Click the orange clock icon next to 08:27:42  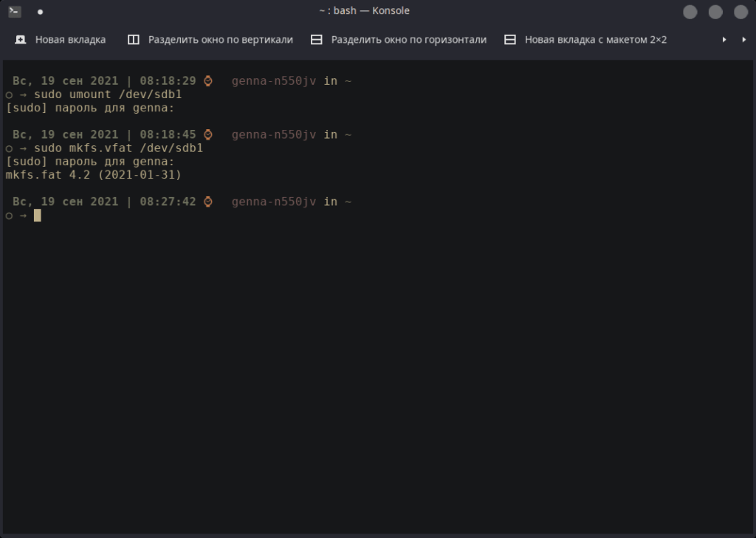[x=207, y=202]
